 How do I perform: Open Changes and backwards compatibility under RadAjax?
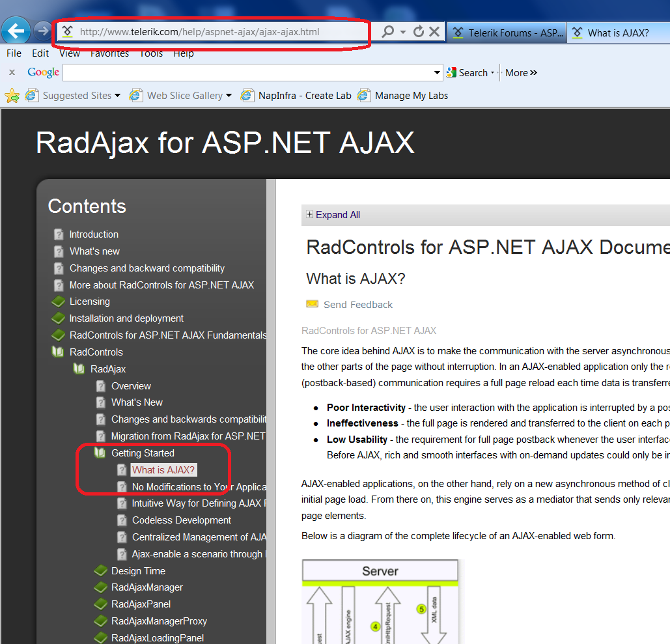pos(188,419)
